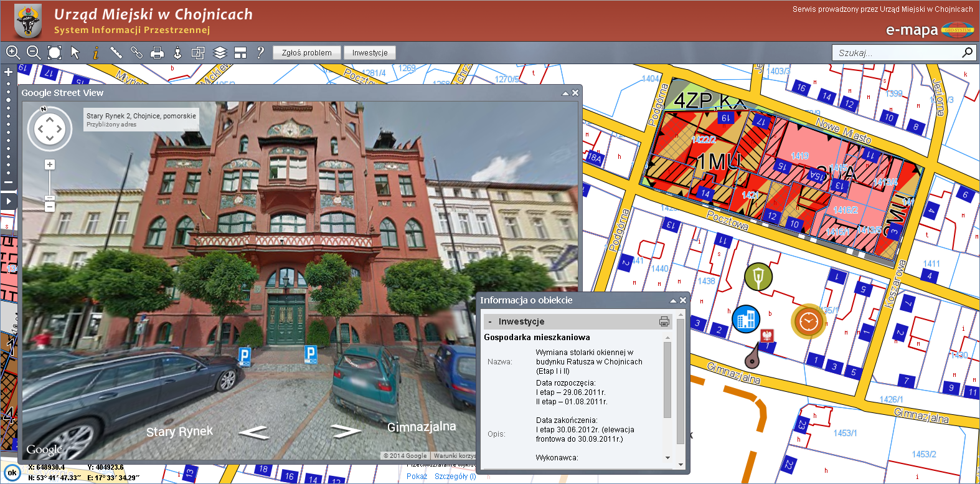Image resolution: width=980 pixels, height=484 pixels.
Task: Click the Stary Rynek street label
Action: (179, 432)
